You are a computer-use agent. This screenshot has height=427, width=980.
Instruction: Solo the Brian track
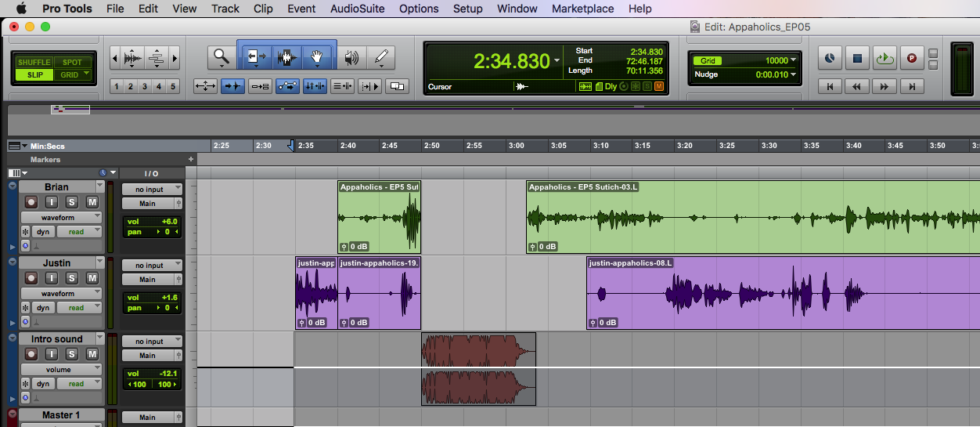click(71, 202)
